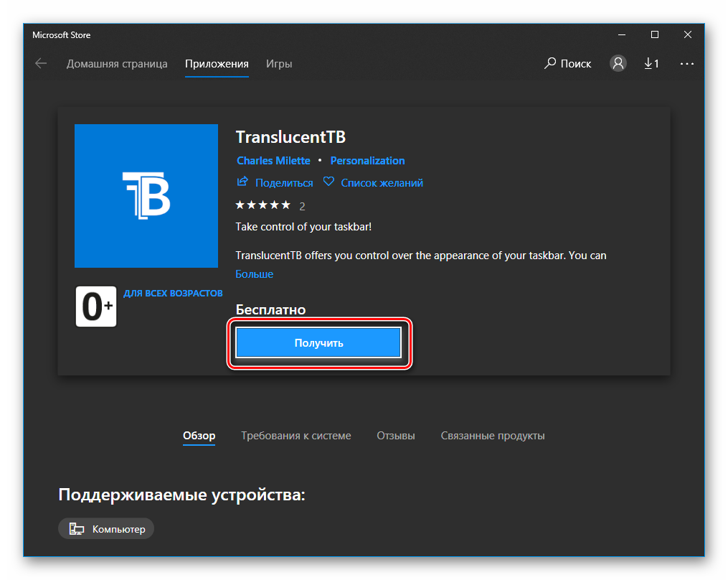Maximize the Microsoft Store window

coord(655,35)
